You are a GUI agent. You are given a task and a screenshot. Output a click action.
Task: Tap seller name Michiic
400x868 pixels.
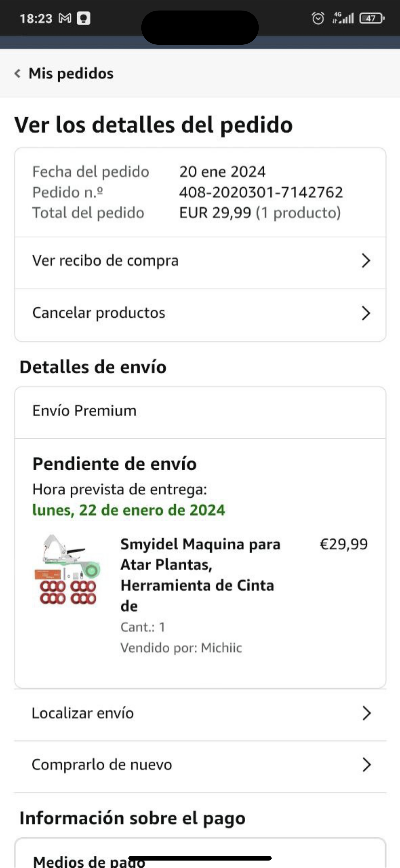point(221,648)
